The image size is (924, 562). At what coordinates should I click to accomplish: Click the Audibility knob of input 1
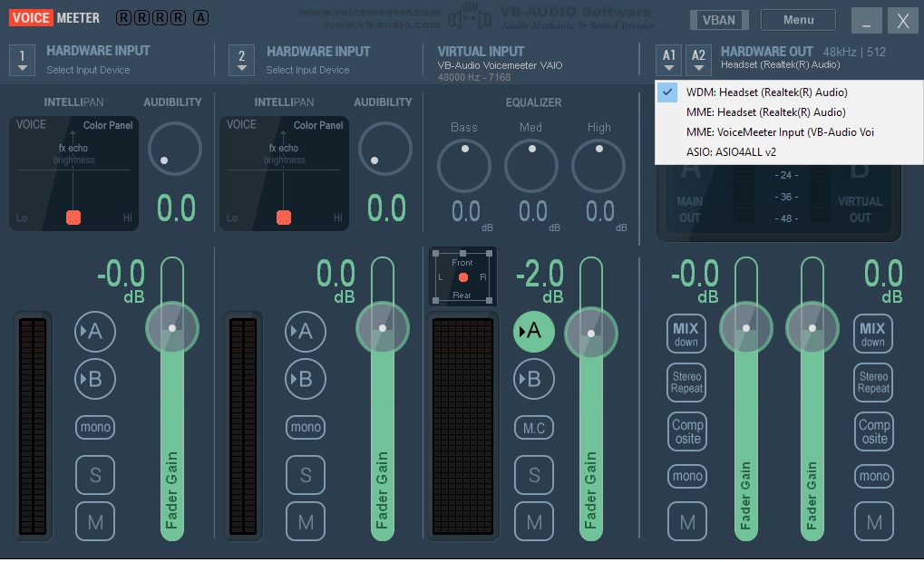(x=174, y=149)
